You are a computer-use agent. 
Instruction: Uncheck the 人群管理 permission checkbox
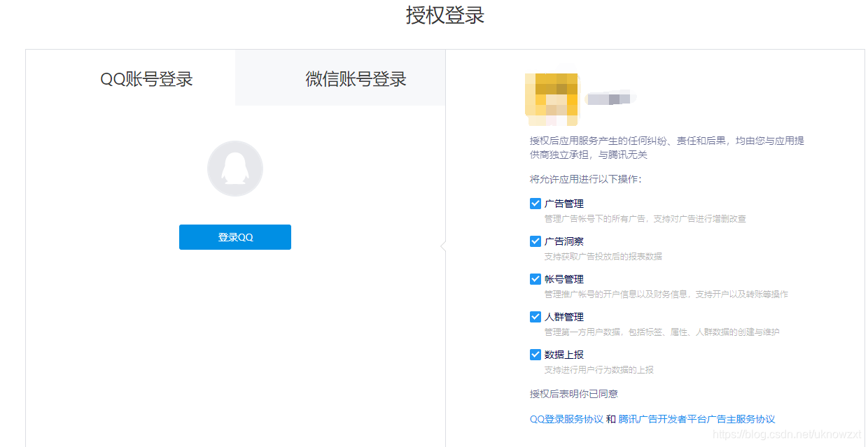(535, 317)
